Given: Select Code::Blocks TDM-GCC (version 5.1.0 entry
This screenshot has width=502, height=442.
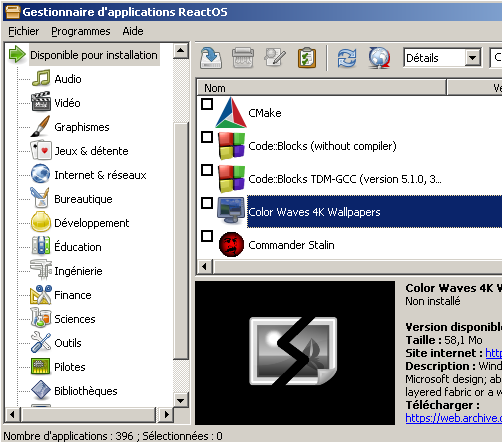Looking at the screenshot, I should tap(345, 179).
